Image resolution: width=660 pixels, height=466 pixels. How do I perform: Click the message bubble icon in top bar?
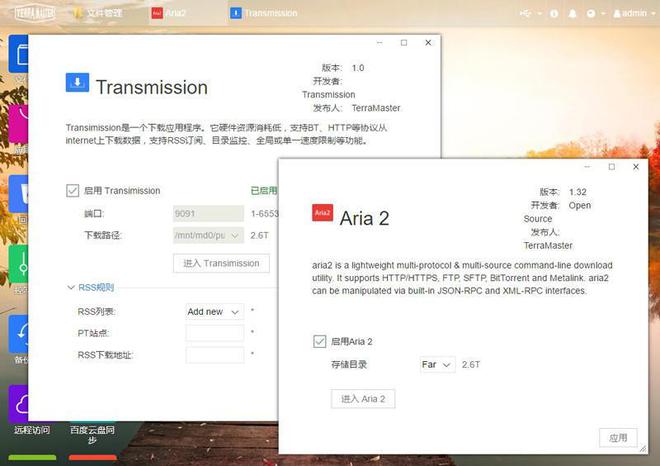click(x=591, y=13)
